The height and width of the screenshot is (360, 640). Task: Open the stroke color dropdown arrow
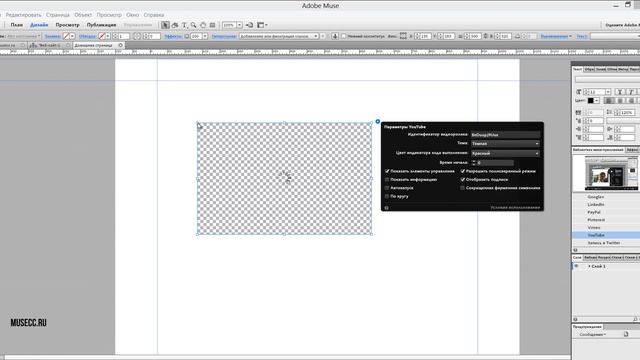coord(108,36)
